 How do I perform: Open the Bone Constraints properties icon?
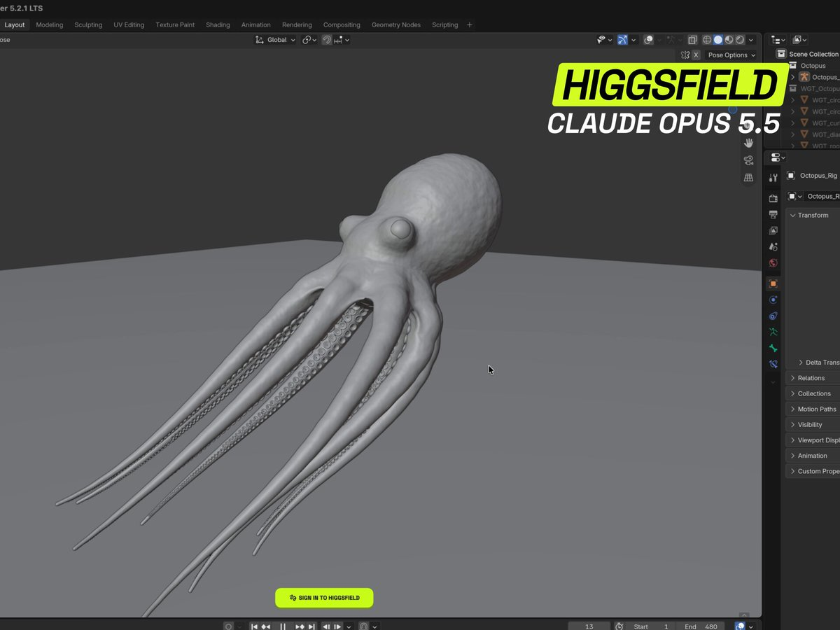[773, 364]
